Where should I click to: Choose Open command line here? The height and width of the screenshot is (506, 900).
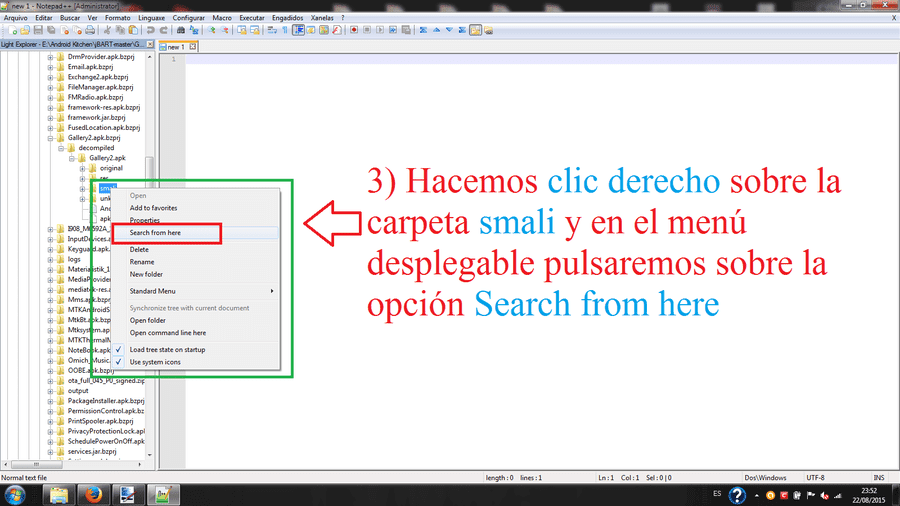195,333
